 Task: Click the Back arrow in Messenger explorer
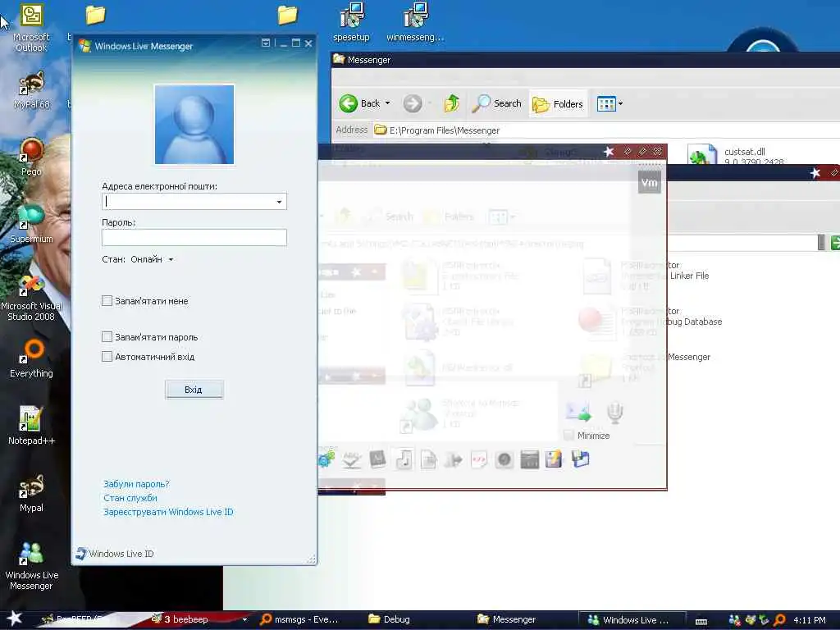(x=348, y=103)
